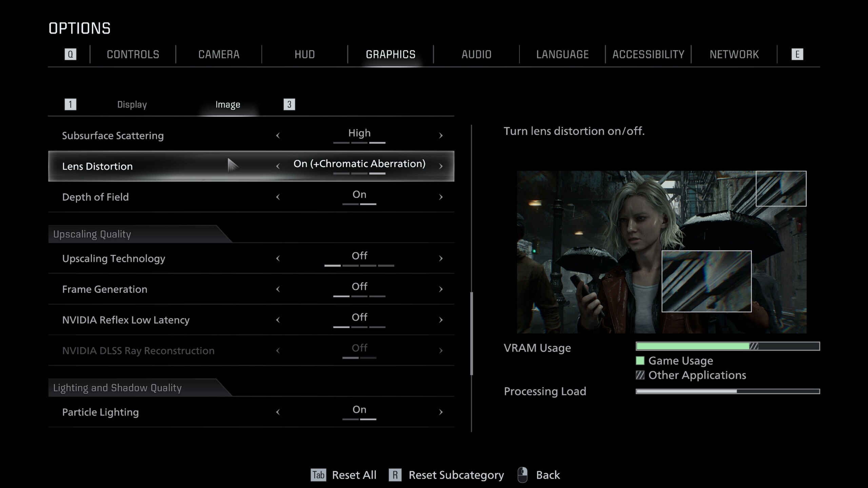This screenshot has height=488, width=868.
Task: Click the 1 key subcategory icon
Action: coord(70,104)
